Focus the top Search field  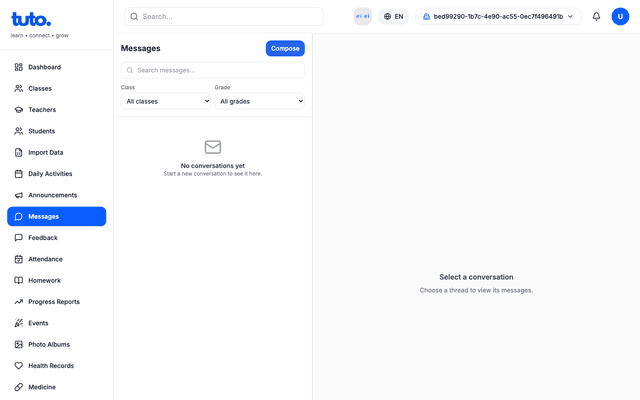pos(224,16)
